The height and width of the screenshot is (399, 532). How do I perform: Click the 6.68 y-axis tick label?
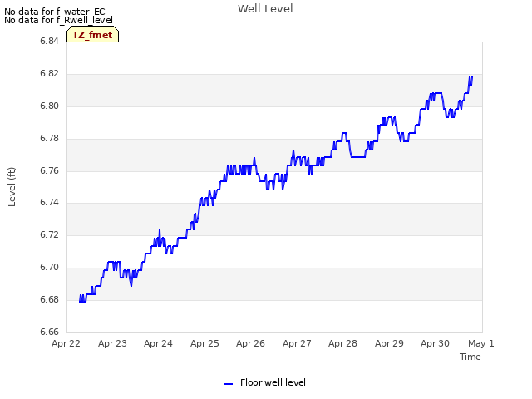tap(50, 299)
